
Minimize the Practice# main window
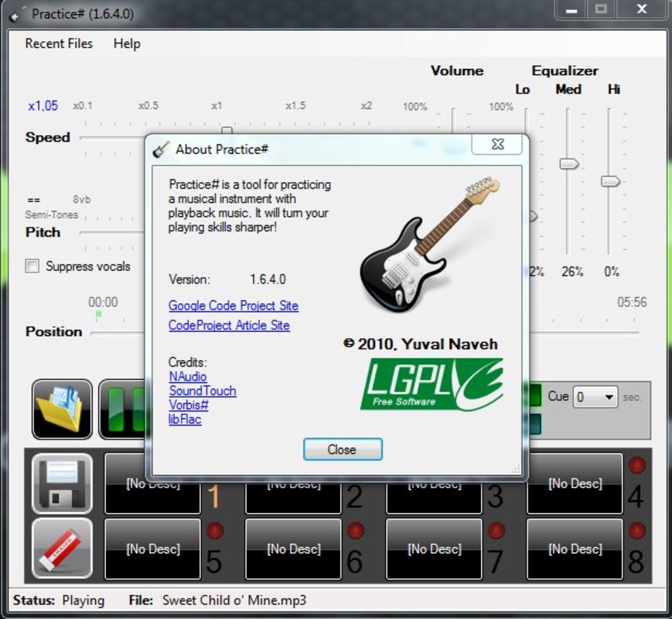click(x=571, y=10)
